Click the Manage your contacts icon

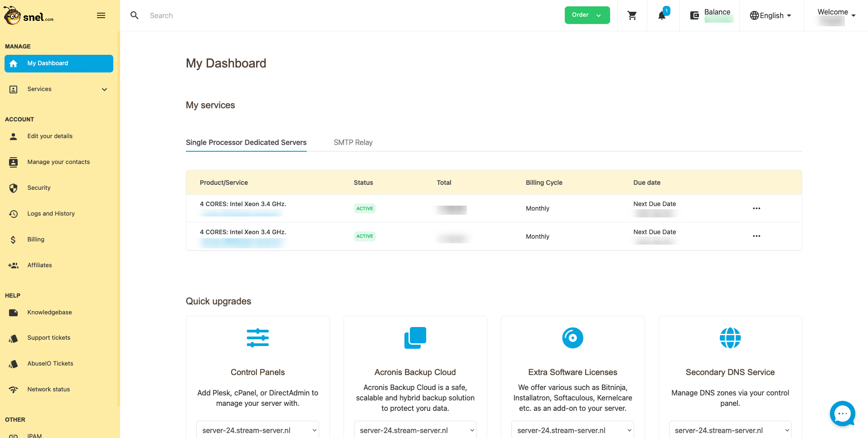(x=14, y=162)
